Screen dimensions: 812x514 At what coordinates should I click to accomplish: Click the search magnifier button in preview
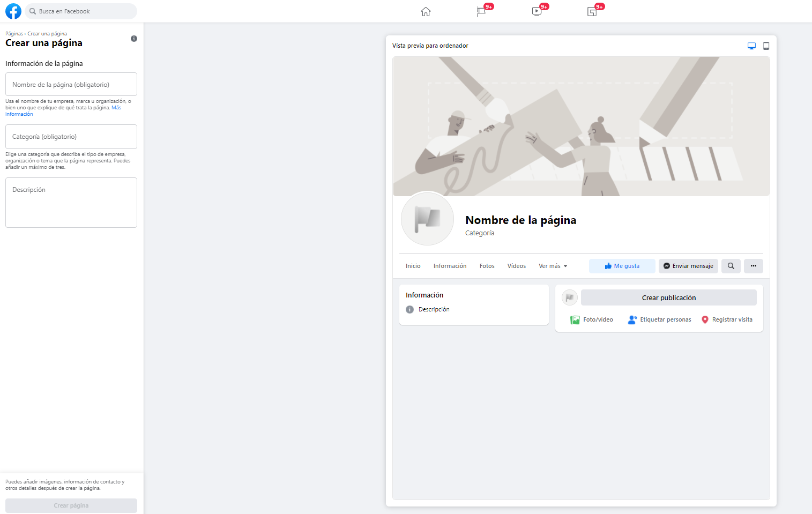pos(731,266)
